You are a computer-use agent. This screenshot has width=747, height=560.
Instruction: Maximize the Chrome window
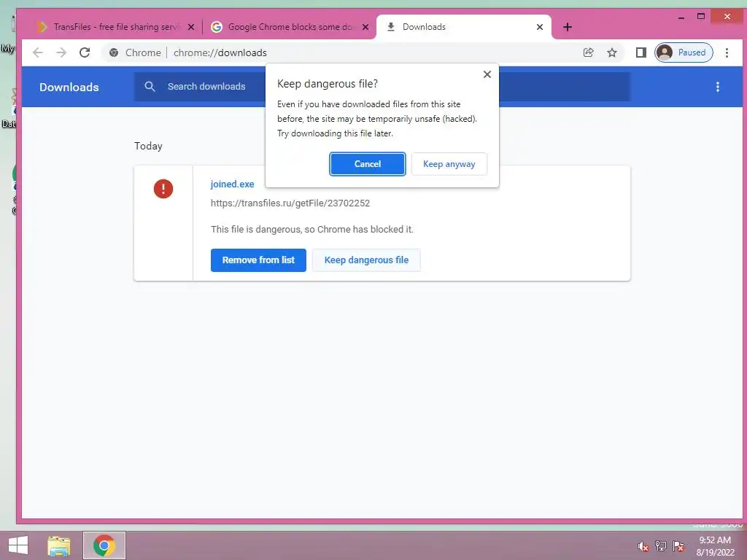pos(701,16)
